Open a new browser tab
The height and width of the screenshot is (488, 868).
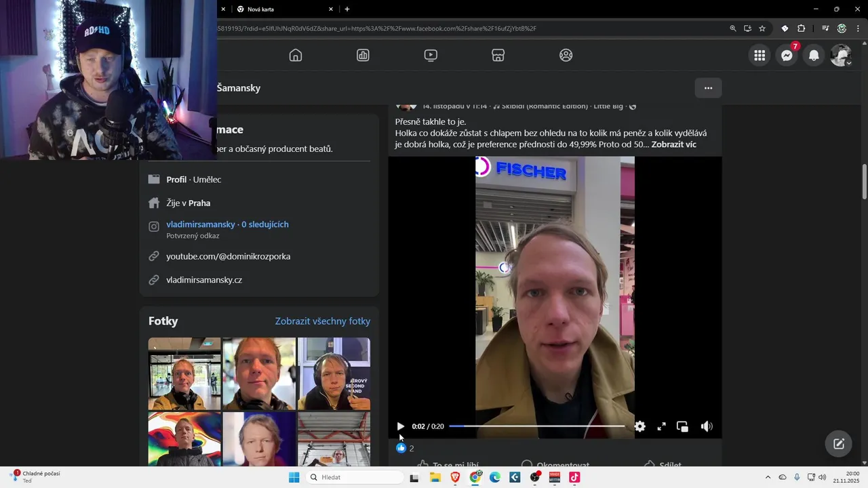pos(347,9)
